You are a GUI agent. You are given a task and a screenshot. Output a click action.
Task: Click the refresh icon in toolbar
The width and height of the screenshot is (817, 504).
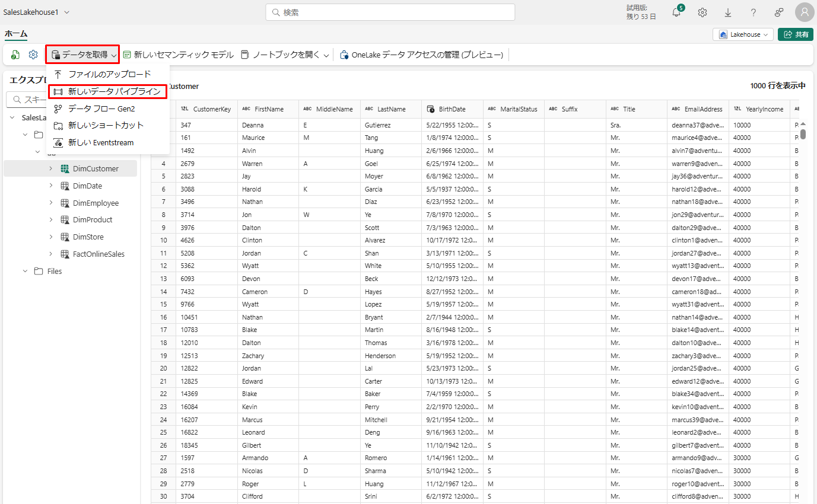tap(15, 55)
